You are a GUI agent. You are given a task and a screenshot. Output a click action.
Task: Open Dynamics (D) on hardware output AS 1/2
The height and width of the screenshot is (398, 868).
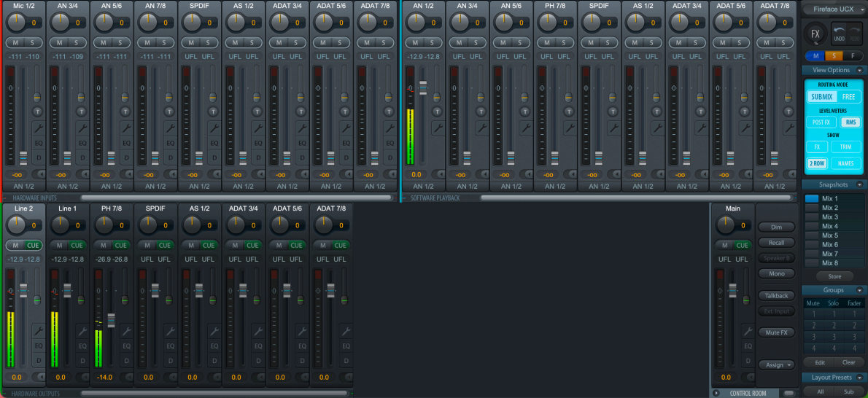[x=214, y=360]
